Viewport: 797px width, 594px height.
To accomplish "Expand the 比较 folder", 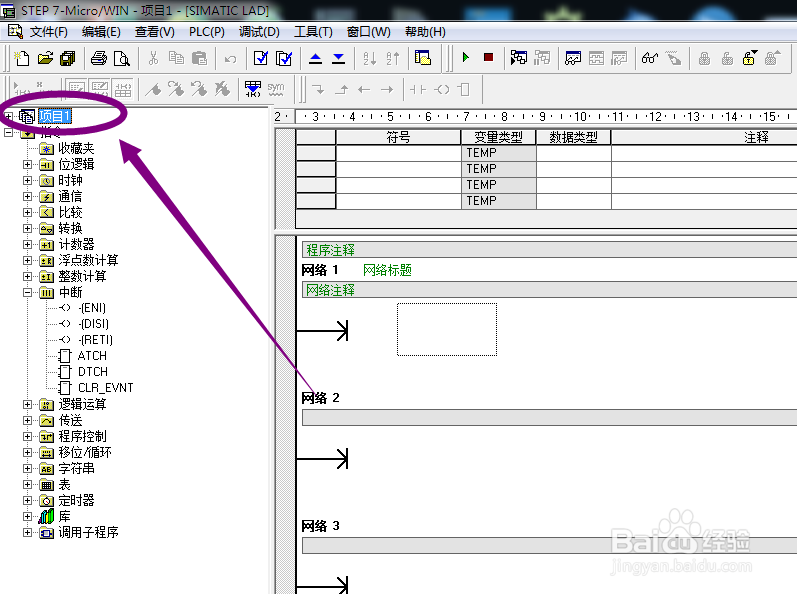I will [x=27, y=212].
